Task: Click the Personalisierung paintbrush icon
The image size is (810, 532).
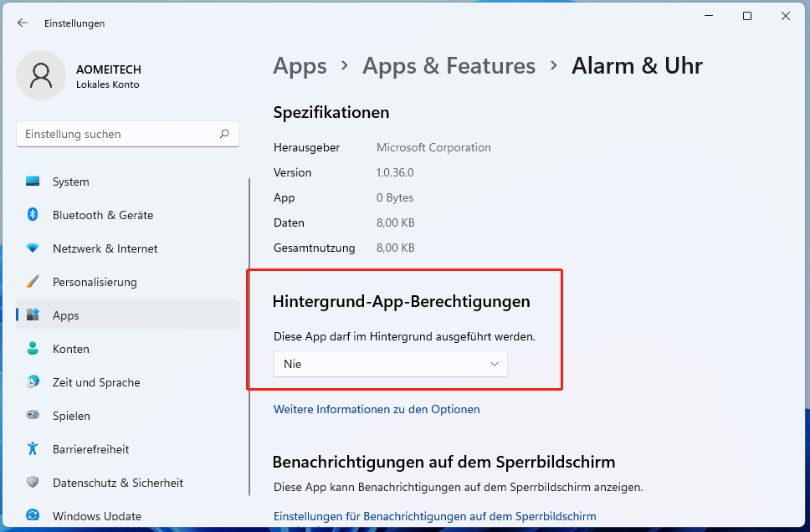Action: (33, 282)
